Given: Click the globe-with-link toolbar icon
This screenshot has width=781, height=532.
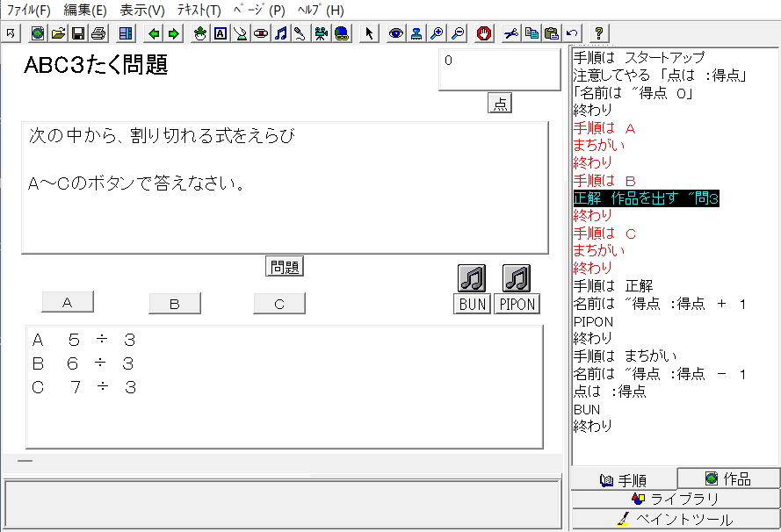Looking at the screenshot, I should pos(342,33).
